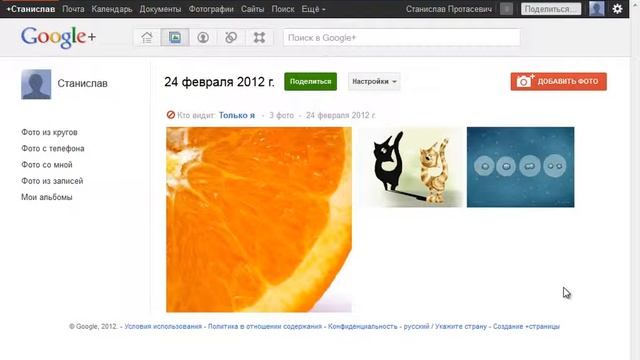Open Конфиденциальность footer link
Image resolution: width=640 pixels, height=360 pixels.
tap(362, 327)
